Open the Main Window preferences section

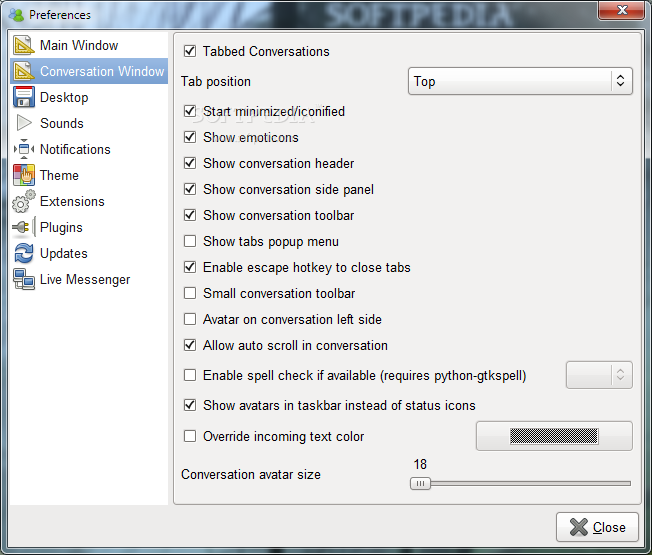(x=89, y=45)
